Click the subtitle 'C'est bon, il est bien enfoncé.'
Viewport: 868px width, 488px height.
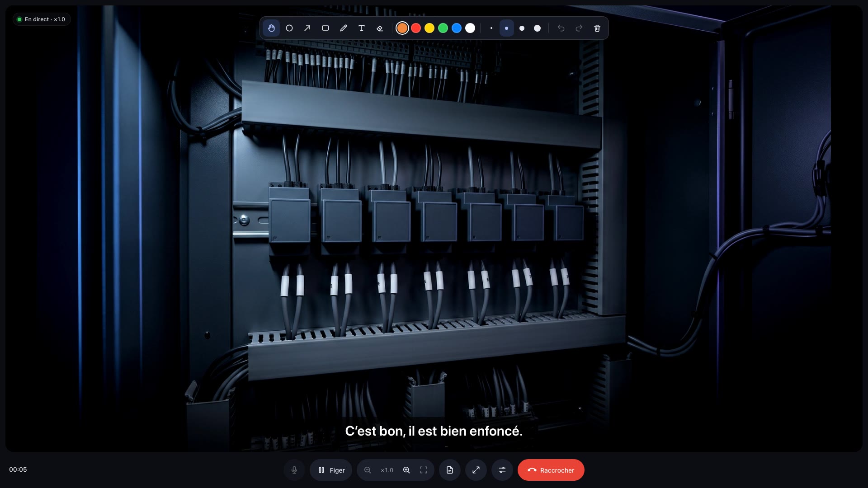pos(434,431)
